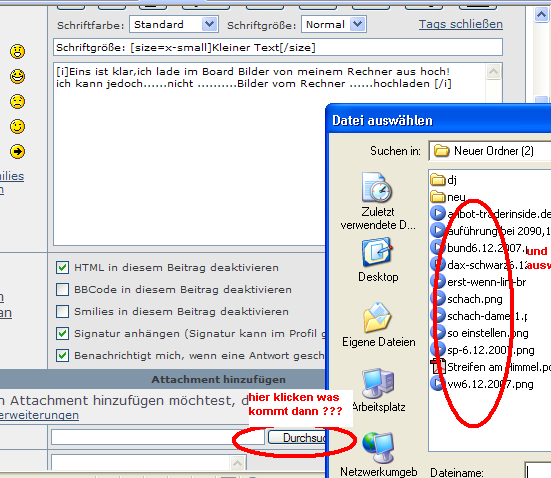Click the Arbeitsplatz computer icon

(x=378, y=383)
